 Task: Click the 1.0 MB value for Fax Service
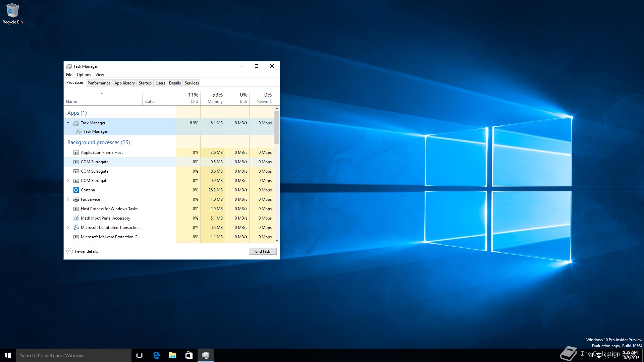(x=217, y=199)
